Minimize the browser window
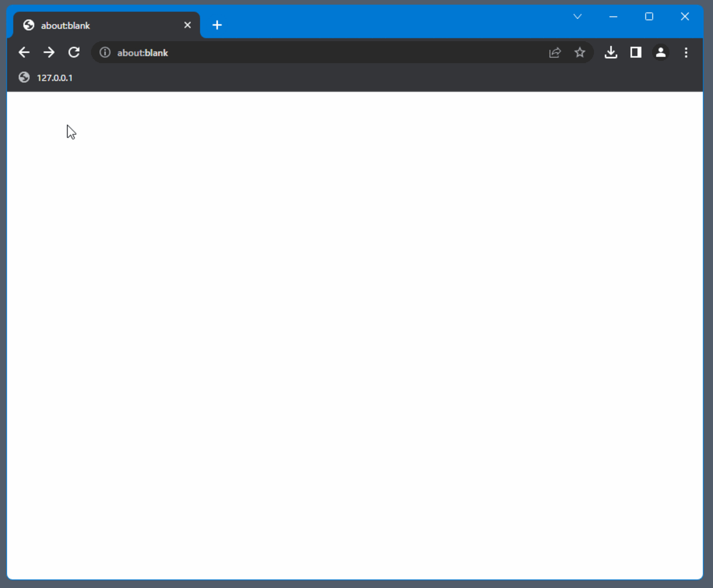Viewport: 713px width, 588px height. (613, 16)
